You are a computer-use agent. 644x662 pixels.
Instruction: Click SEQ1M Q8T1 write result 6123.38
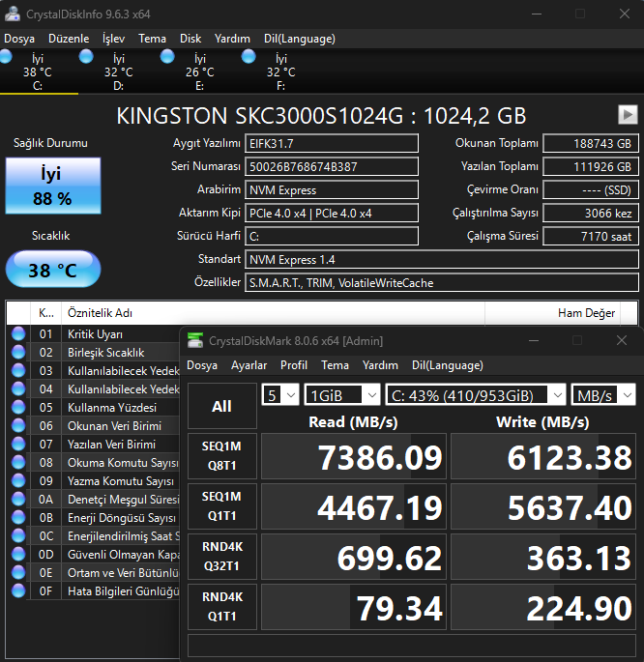543,456
